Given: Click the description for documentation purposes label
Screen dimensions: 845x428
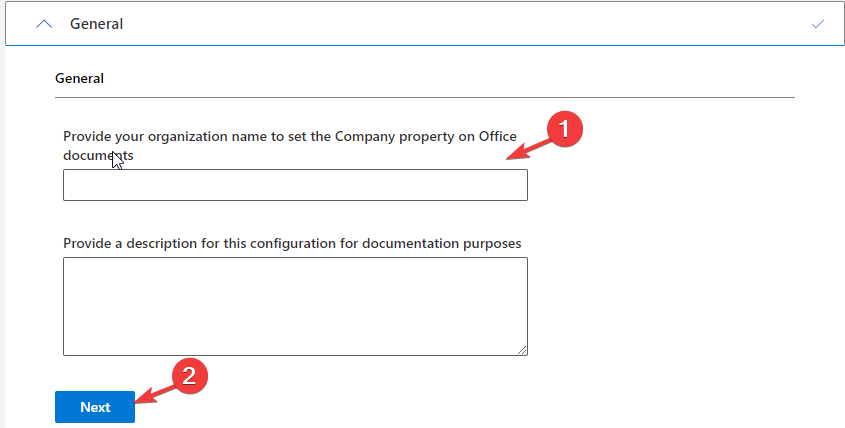Looking at the screenshot, I should 292,244.
